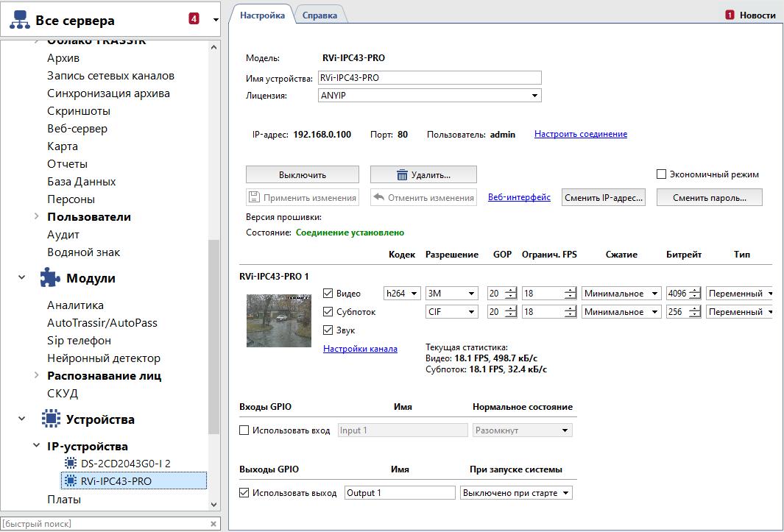Click the RVi-IPC43-PRO device icon in tree
Viewport: 784px width, 532px height.
click(x=71, y=481)
